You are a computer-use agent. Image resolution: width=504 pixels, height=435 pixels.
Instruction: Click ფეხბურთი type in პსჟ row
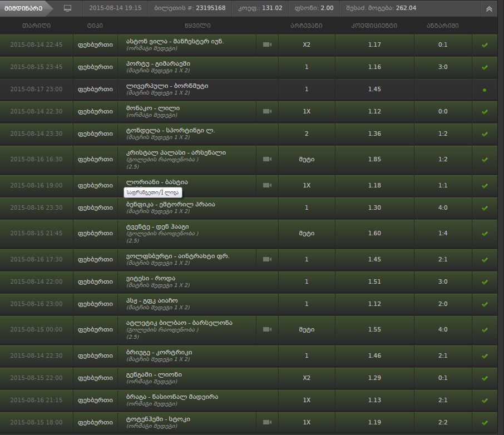(x=95, y=304)
